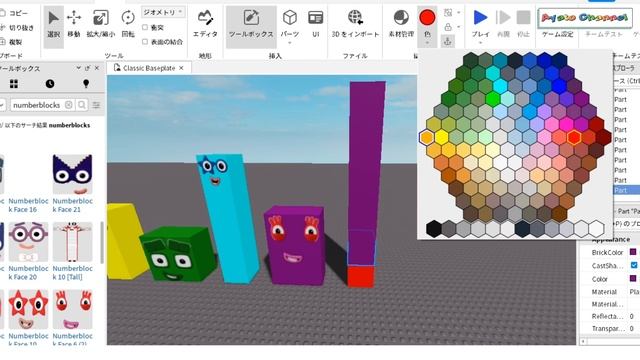Pick the black swatch in bottom row

433,229
